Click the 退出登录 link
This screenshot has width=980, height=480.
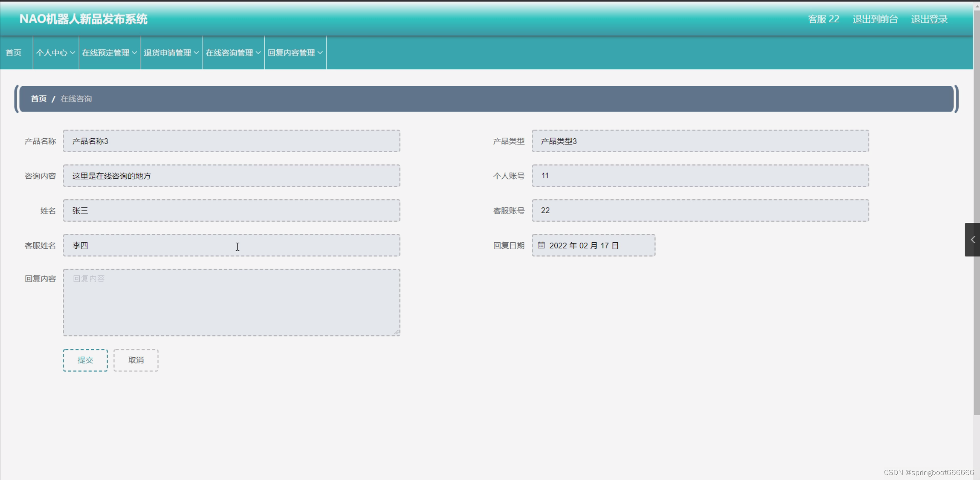click(x=929, y=19)
